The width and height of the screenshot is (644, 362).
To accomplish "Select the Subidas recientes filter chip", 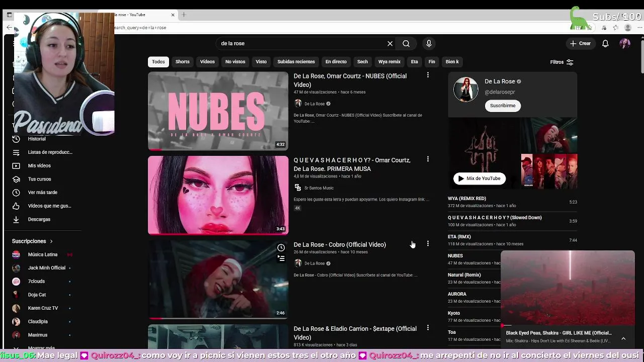I will [x=296, y=62].
